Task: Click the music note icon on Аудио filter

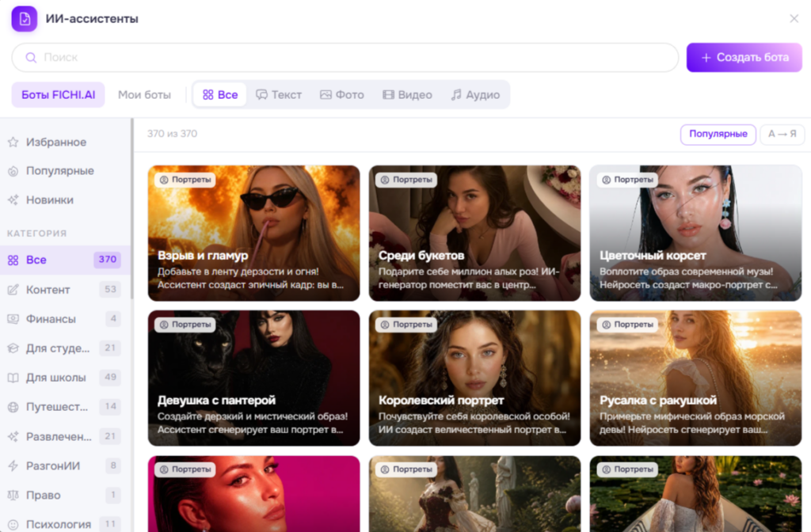Action: pos(455,95)
